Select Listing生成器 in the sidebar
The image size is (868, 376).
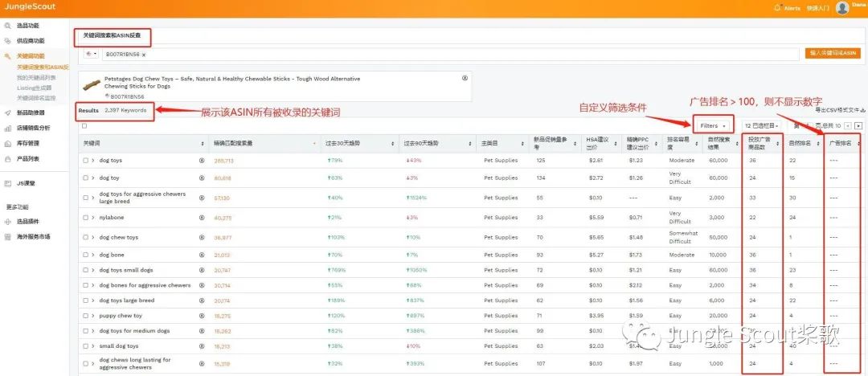pos(35,88)
